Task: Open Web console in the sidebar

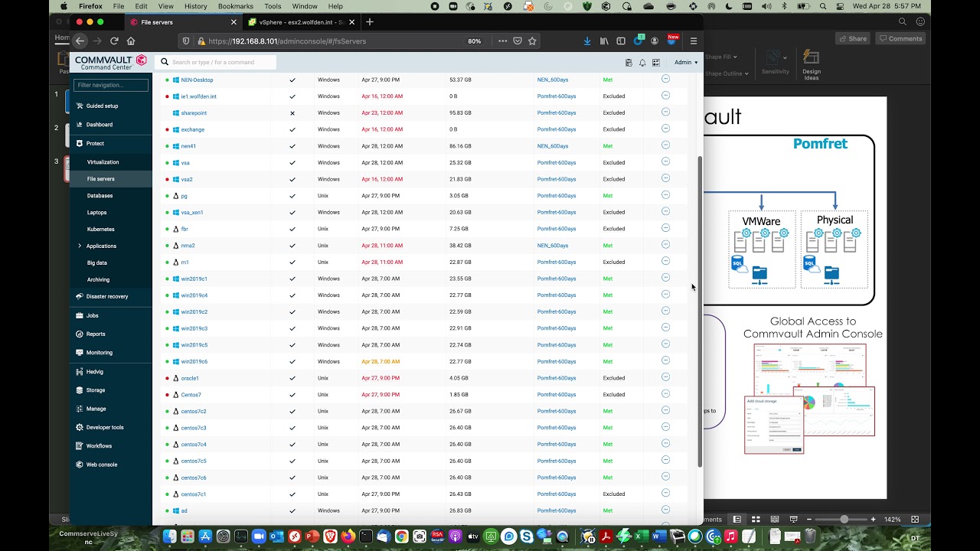Action: 101,465
